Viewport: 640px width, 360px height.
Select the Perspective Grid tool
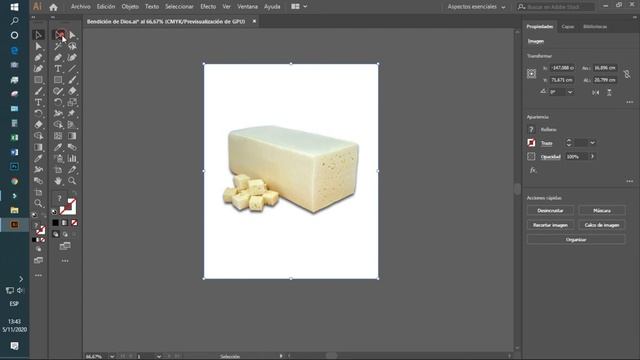tap(72, 124)
